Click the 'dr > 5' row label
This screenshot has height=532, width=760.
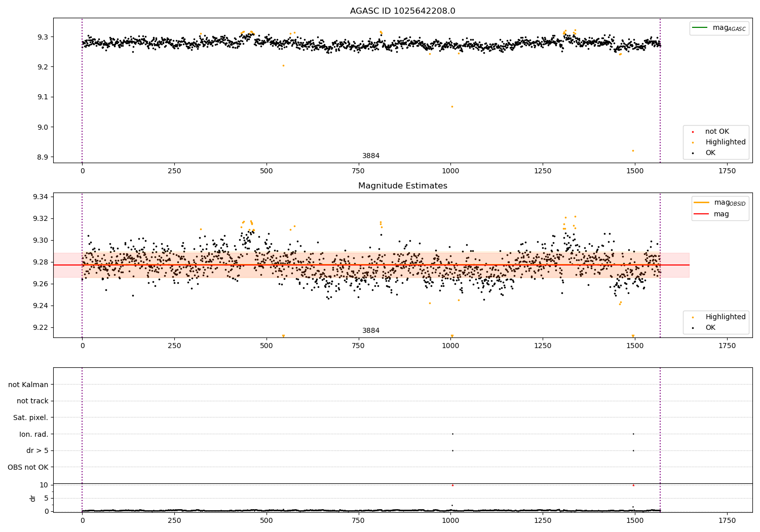tap(37, 450)
